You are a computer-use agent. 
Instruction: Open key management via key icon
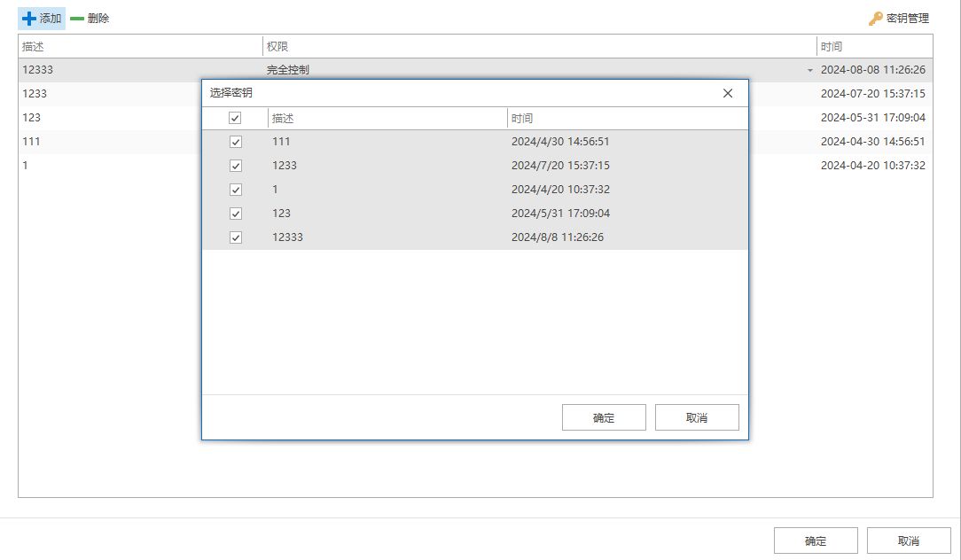tap(875, 19)
